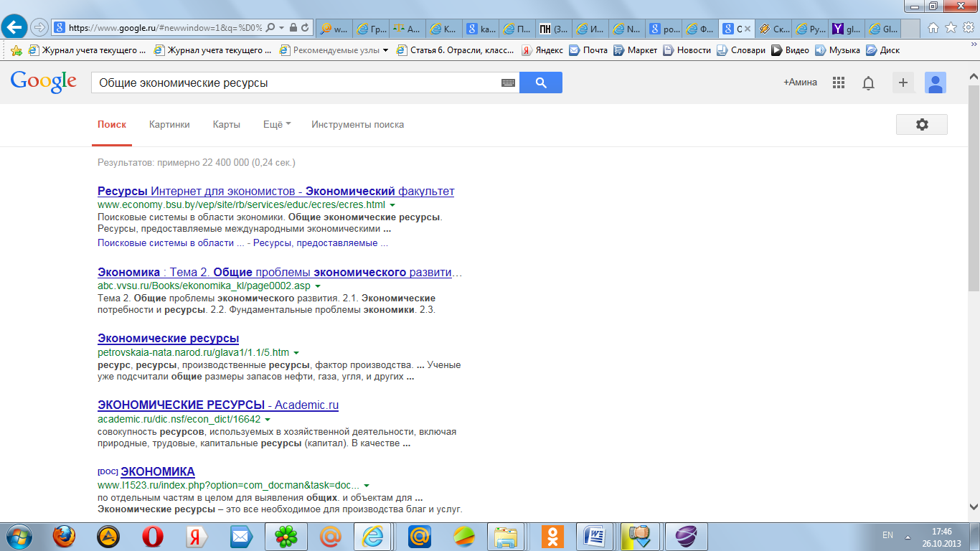Switch to the Yahoo 'gl...' browser tab
This screenshot has height=551, width=980.
(847, 29)
